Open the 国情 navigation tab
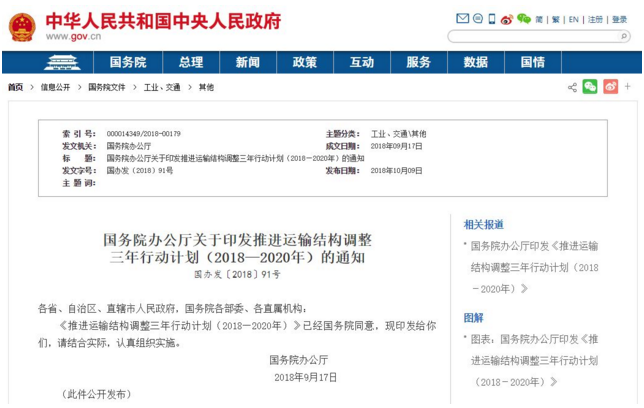The image size is (644, 408). [x=533, y=62]
